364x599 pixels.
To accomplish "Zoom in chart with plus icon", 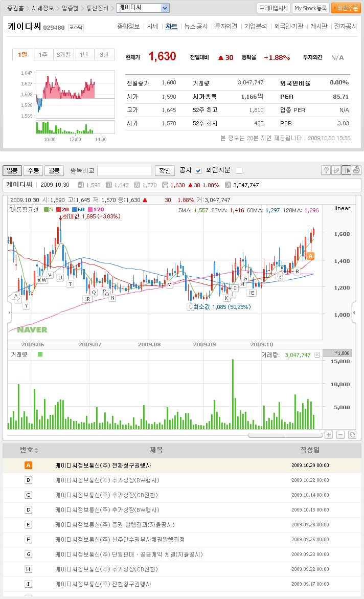I will point(329,435).
